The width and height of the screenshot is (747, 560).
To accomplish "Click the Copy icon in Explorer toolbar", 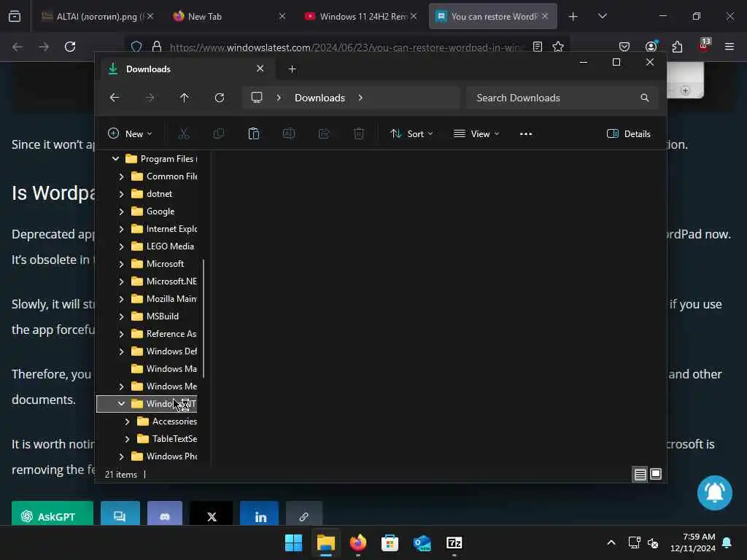I will [x=219, y=134].
